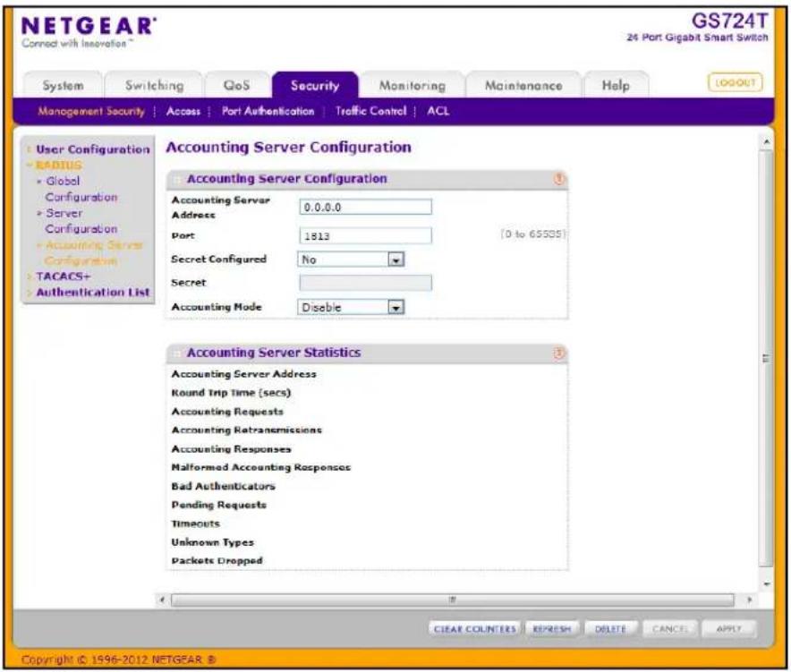Screen dimensions: 791x672
Task: Open the Traffic Control submenu
Action: point(370,112)
